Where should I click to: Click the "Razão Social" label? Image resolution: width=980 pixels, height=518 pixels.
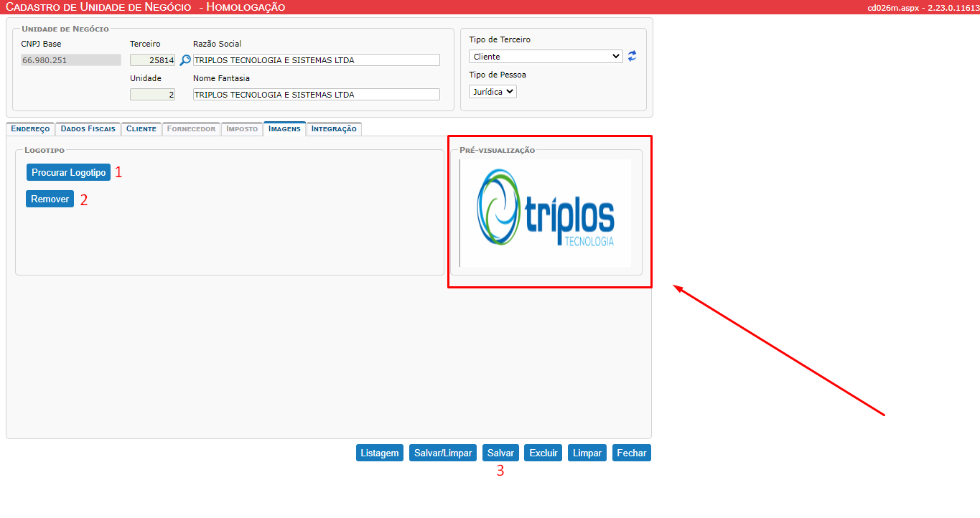(218, 44)
